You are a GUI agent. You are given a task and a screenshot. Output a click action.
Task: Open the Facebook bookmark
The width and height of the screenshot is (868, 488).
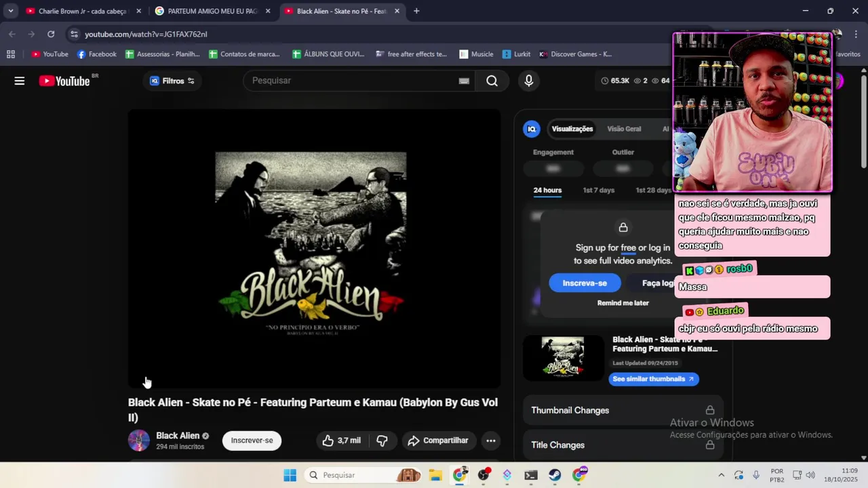click(x=97, y=54)
